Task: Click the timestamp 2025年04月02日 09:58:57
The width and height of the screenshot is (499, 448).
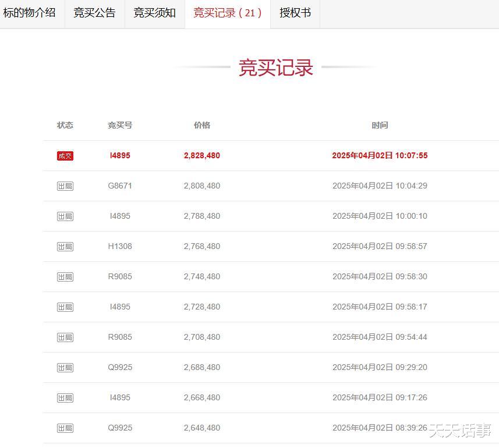Action: [x=380, y=246]
